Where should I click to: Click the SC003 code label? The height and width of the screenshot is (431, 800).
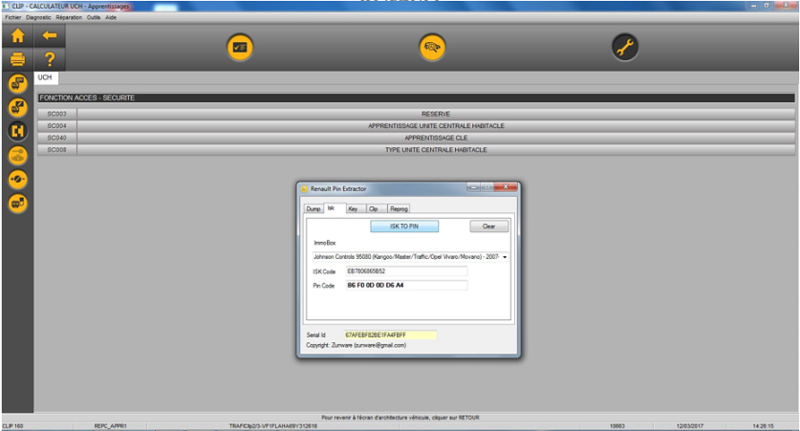point(57,114)
